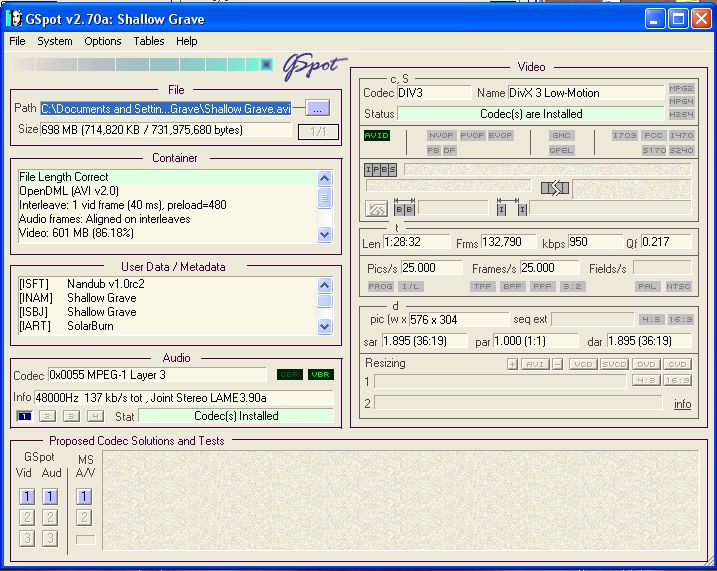Click the GSpot logo

[x=314, y=66]
